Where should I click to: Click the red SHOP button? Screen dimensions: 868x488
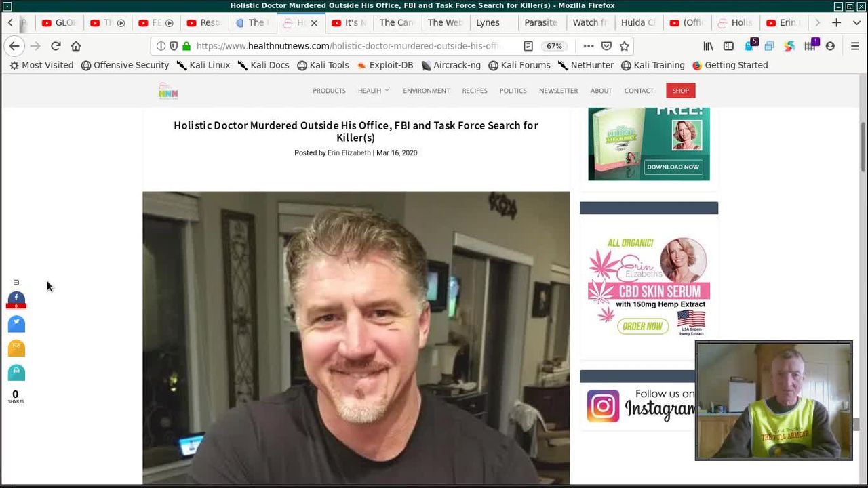[x=680, y=91]
